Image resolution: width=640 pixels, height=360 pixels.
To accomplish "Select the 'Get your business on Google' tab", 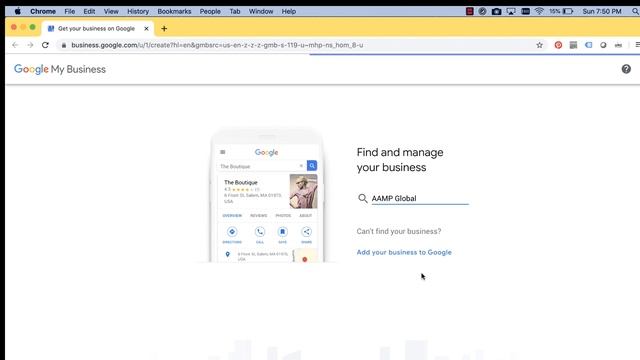I will click(x=97, y=29).
